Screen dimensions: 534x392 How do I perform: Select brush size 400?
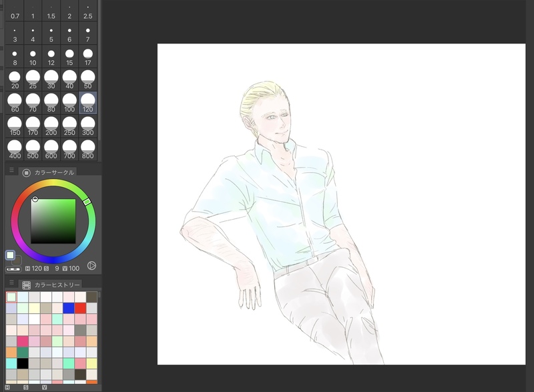pos(15,150)
